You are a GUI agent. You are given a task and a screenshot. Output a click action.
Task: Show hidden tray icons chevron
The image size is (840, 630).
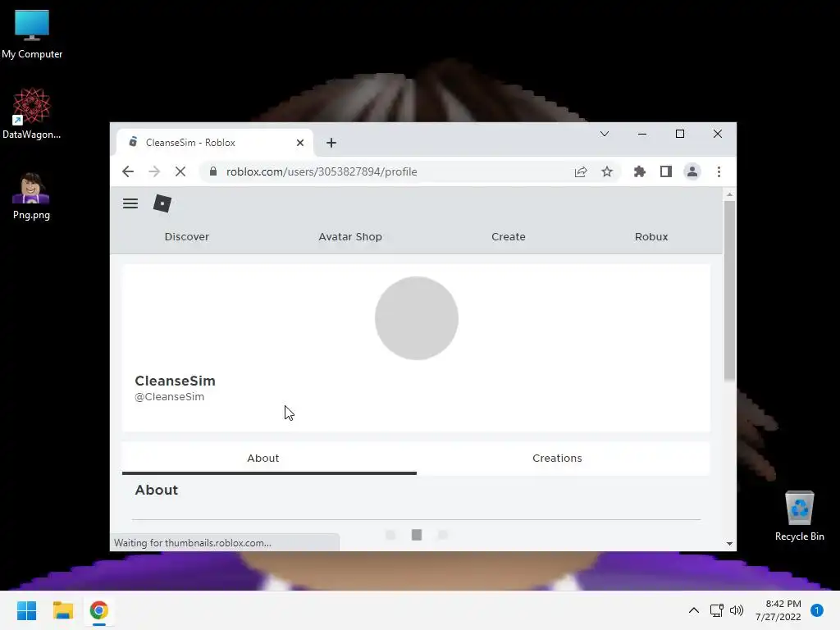(694, 610)
